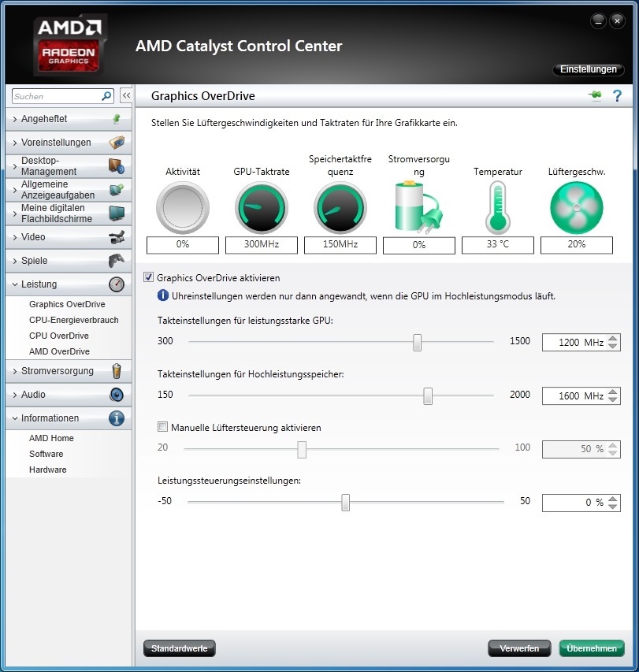Expand Meine digitalen Flachbildschirme section
This screenshot has width=639, height=672.
[x=69, y=213]
